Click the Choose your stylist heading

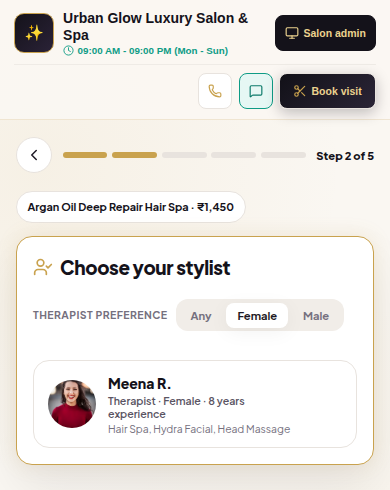(145, 268)
